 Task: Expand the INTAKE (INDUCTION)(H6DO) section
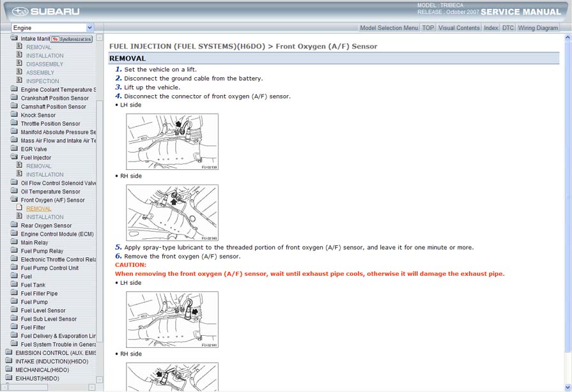click(52, 361)
